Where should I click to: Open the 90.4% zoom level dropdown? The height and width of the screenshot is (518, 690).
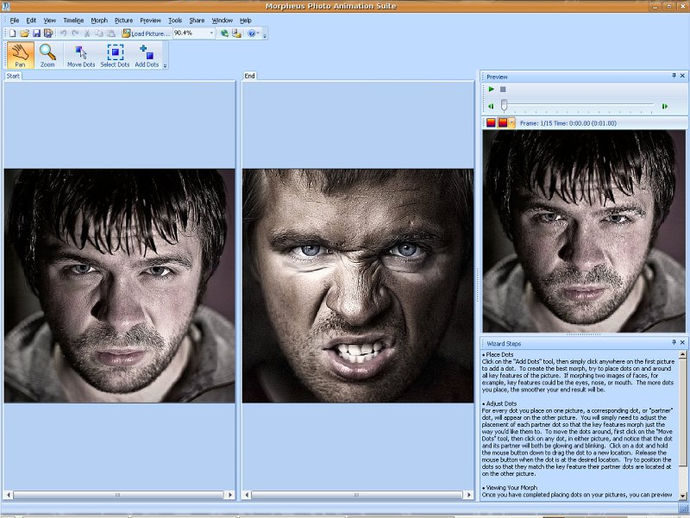[x=211, y=33]
